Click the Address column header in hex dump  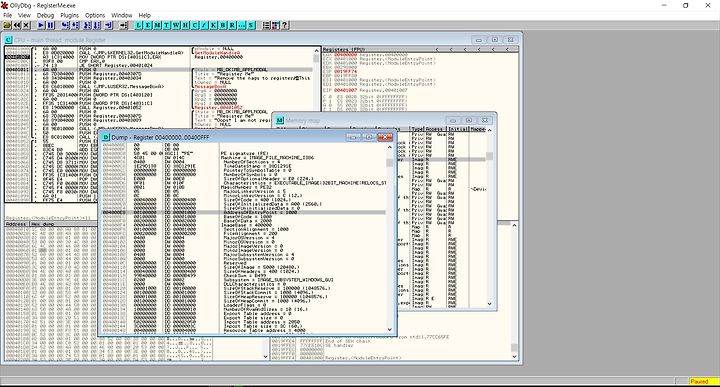(17, 224)
